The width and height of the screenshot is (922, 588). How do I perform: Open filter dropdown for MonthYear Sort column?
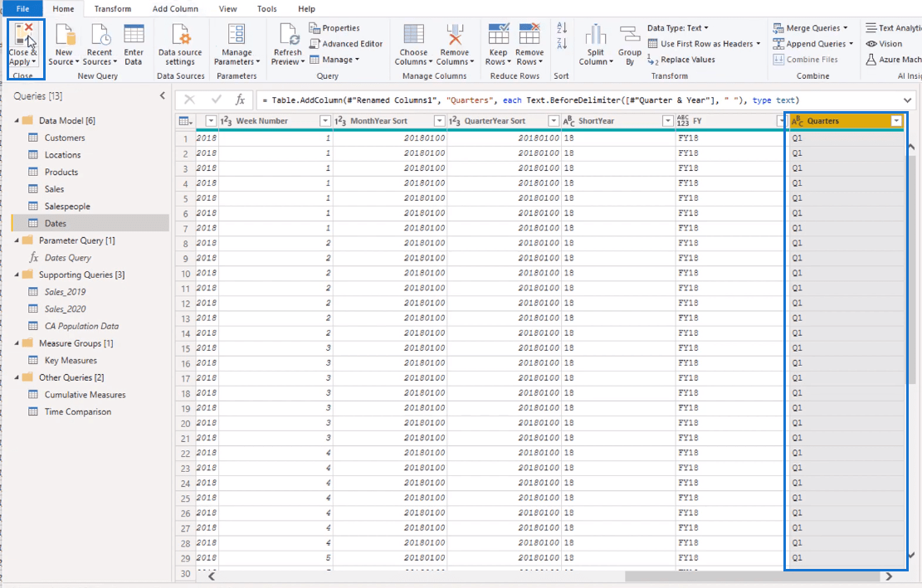[x=439, y=121]
